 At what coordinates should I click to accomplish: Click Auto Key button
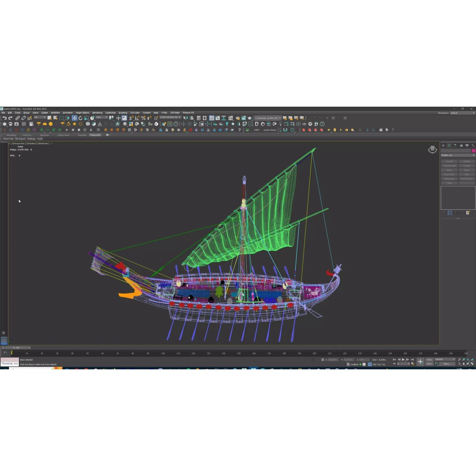click(429, 360)
